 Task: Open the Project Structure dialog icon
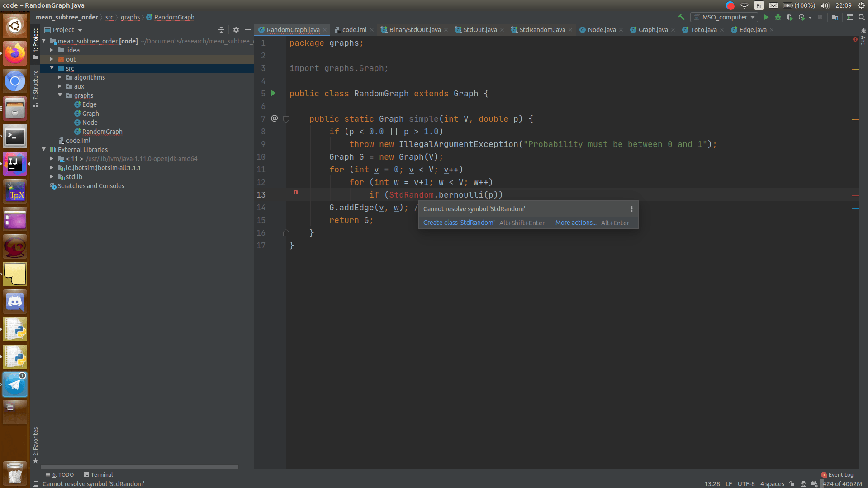pos(835,17)
